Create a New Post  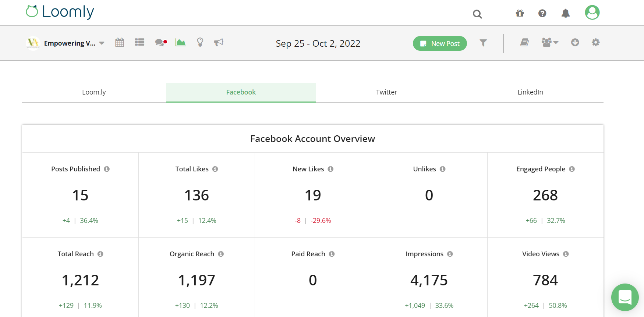(x=440, y=43)
